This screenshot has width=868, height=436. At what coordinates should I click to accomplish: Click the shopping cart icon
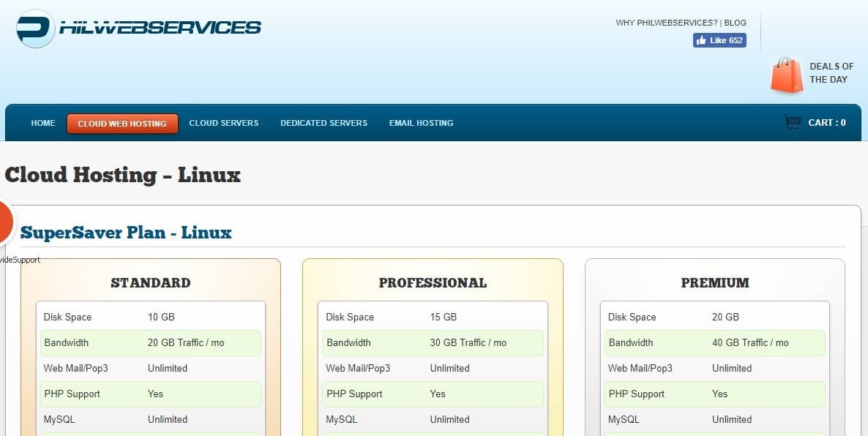792,123
